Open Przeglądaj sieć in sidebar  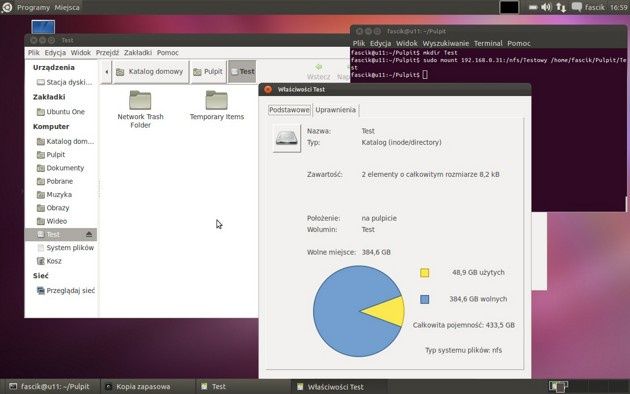66,290
